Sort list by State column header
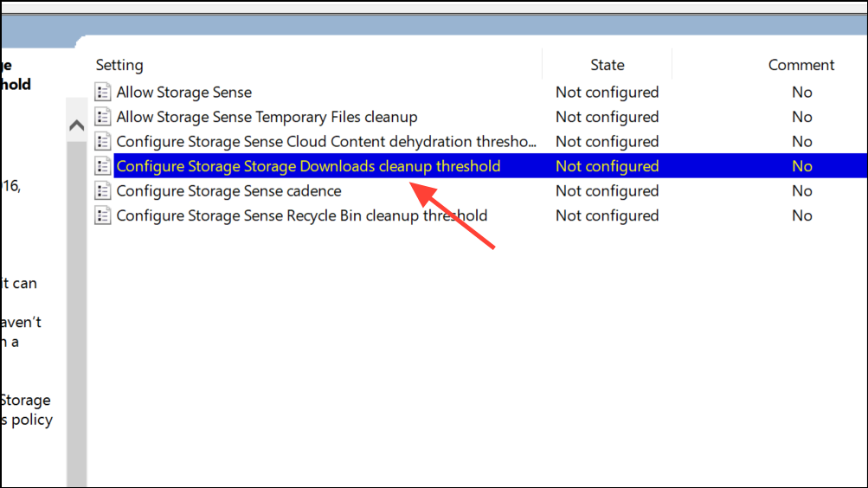 click(x=608, y=65)
